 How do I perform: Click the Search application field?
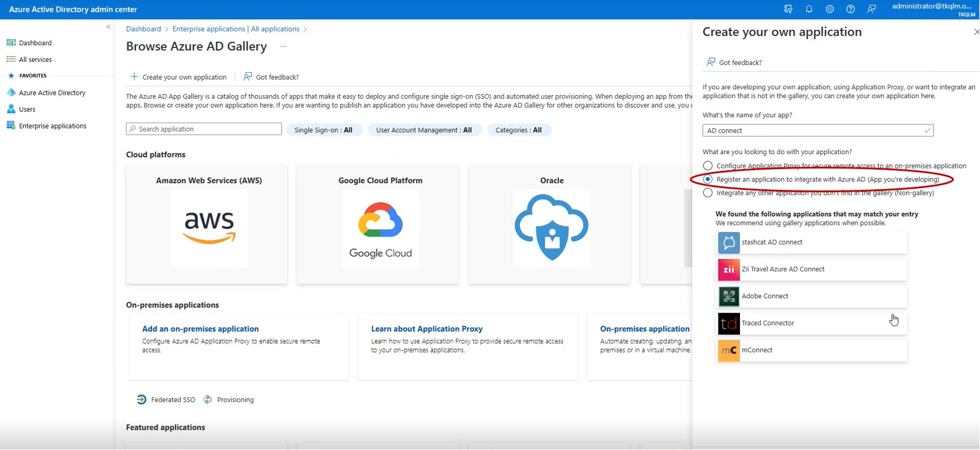pos(204,129)
